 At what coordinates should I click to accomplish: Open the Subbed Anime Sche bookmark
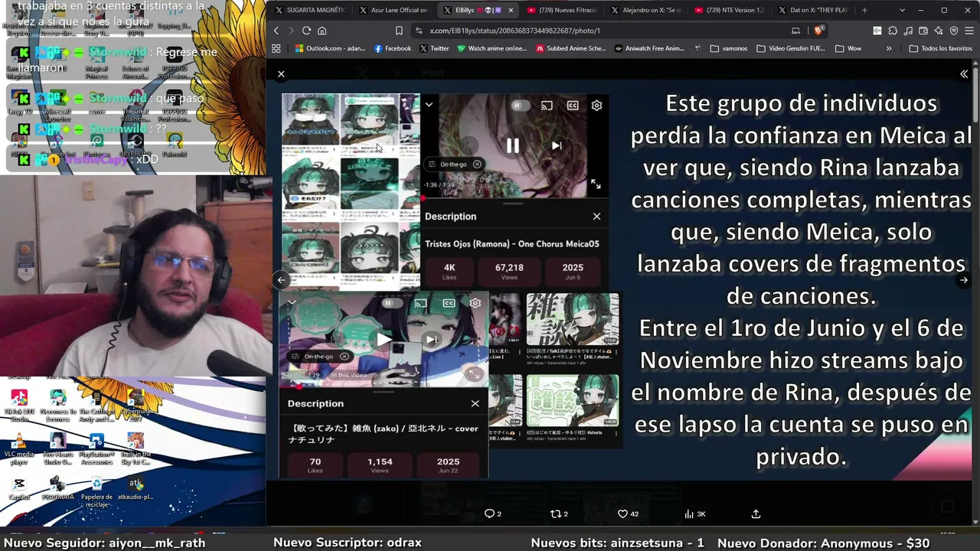[571, 48]
